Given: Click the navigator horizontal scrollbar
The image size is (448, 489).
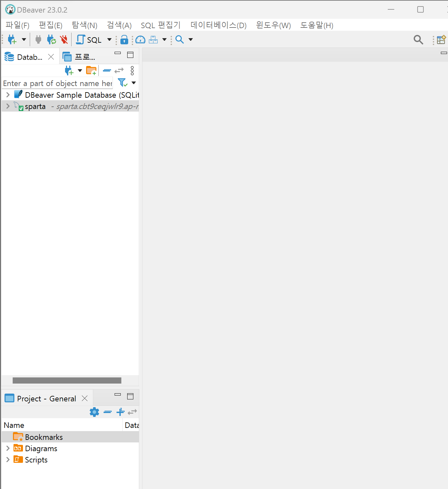Looking at the screenshot, I should click(67, 380).
